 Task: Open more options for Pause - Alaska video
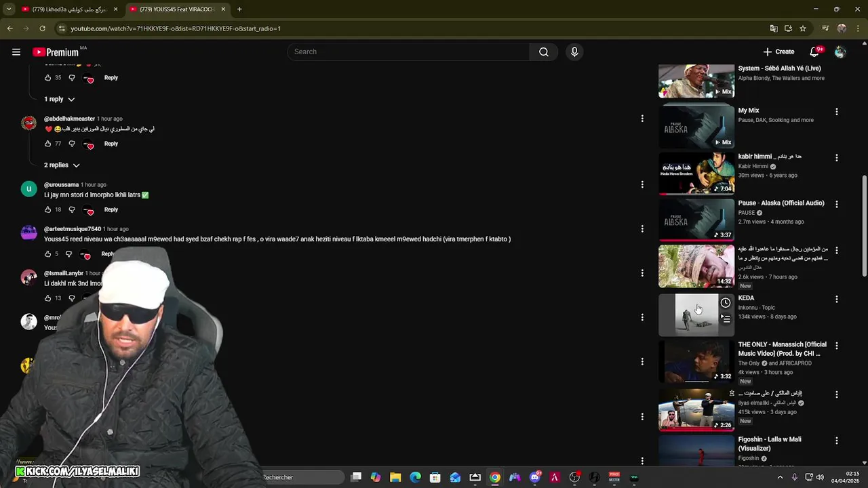[x=837, y=204]
